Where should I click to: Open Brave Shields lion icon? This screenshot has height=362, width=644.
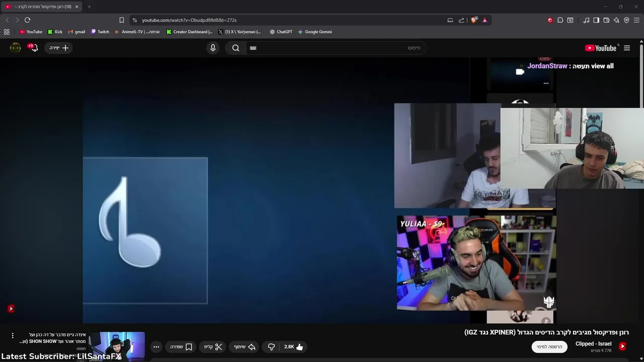pyautogui.click(x=474, y=20)
